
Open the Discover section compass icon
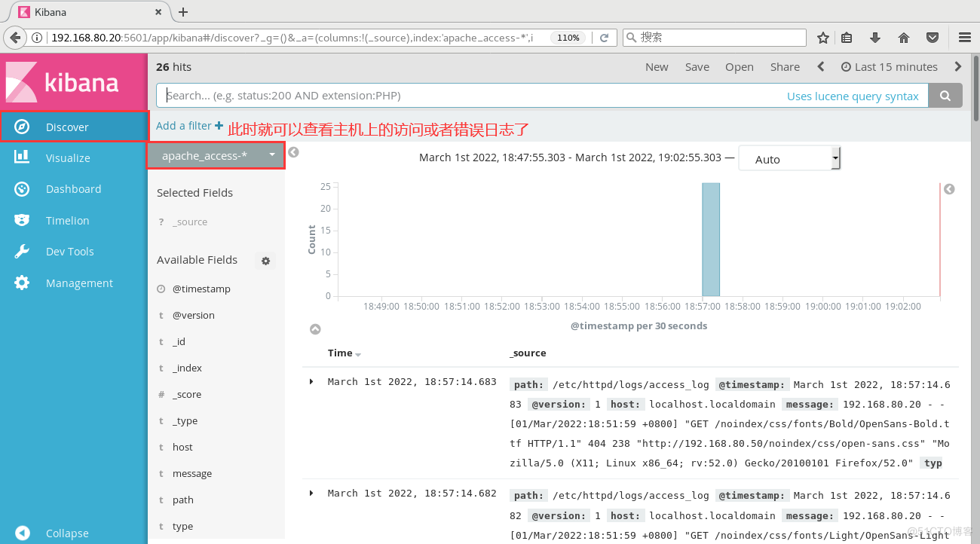tap(22, 127)
